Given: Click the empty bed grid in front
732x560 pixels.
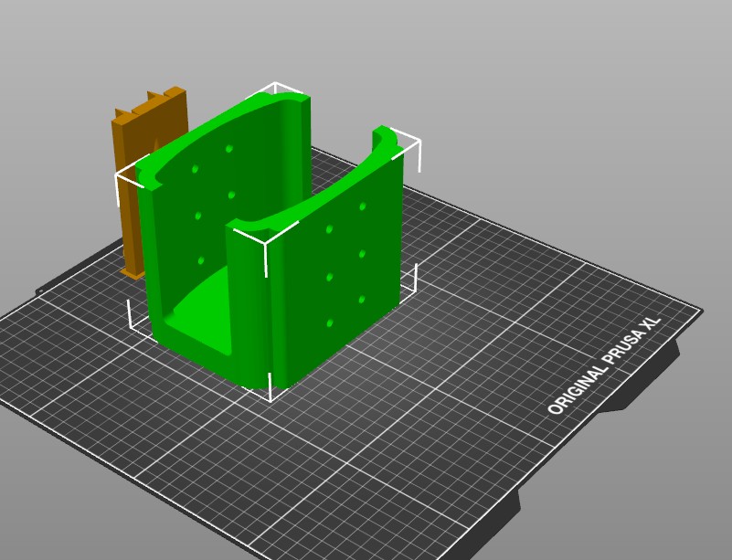Looking at the screenshot, I should pos(327,467).
